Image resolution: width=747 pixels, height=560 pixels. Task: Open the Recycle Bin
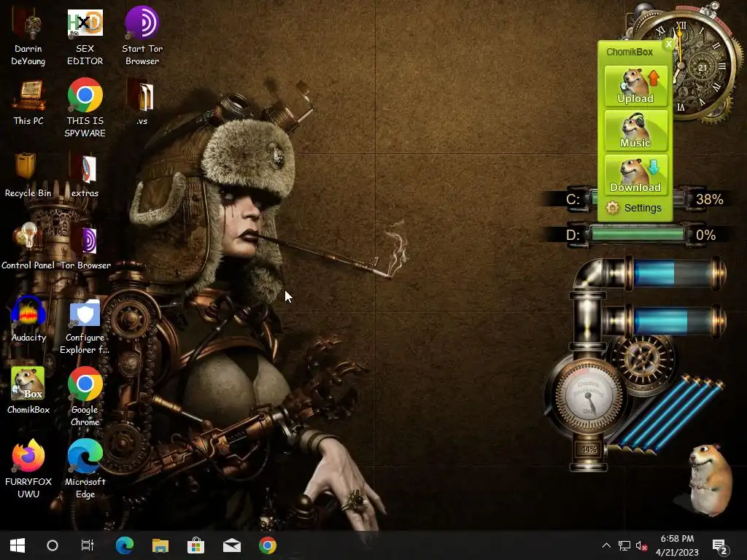pos(28,175)
